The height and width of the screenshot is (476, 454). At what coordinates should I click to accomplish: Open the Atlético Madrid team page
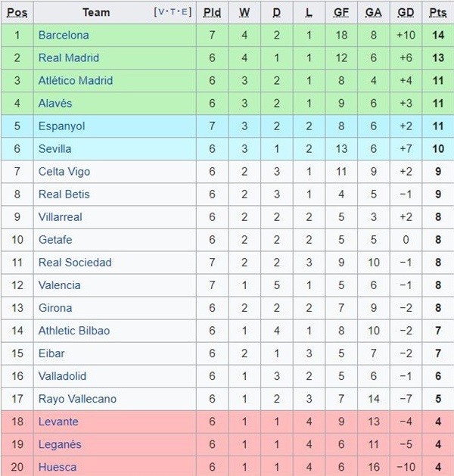[76, 80]
